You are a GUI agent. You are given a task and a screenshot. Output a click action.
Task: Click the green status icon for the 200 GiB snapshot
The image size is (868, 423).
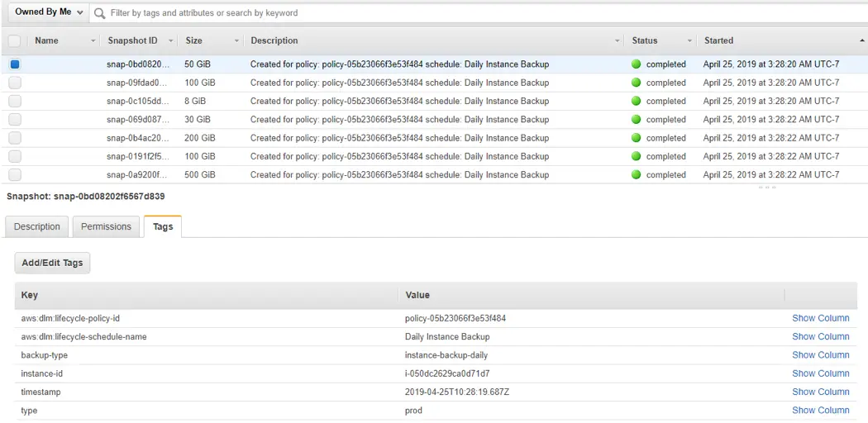(636, 138)
